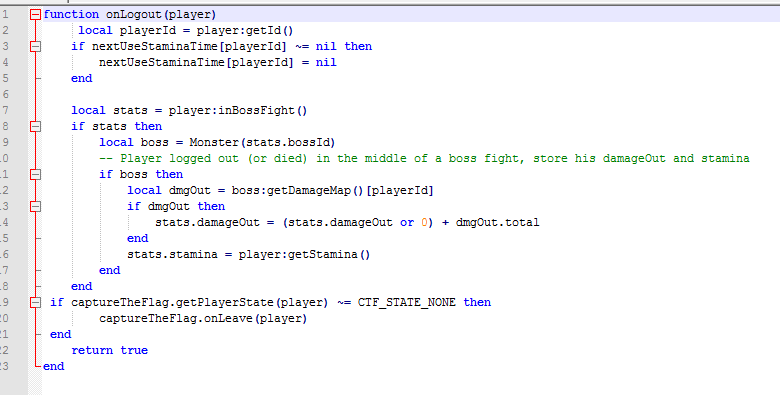Collapse the captureTheFlag if-block fold marker

click(35, 302)
